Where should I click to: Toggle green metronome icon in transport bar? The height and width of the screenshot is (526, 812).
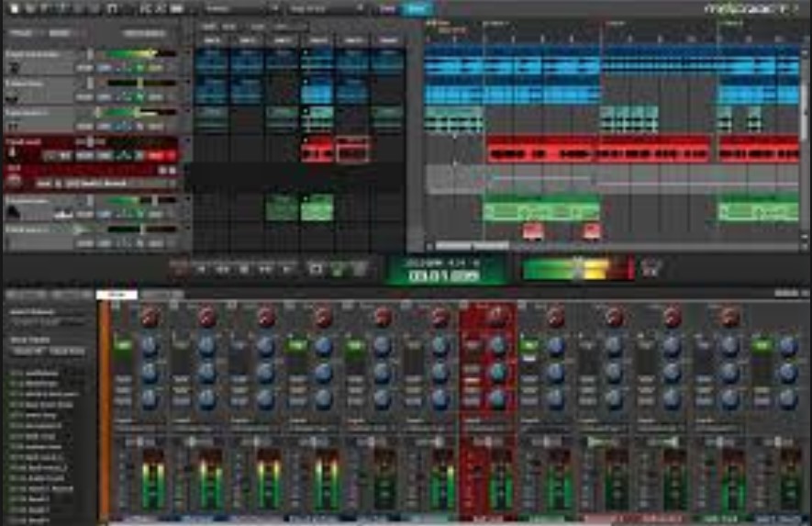point(338,269)
